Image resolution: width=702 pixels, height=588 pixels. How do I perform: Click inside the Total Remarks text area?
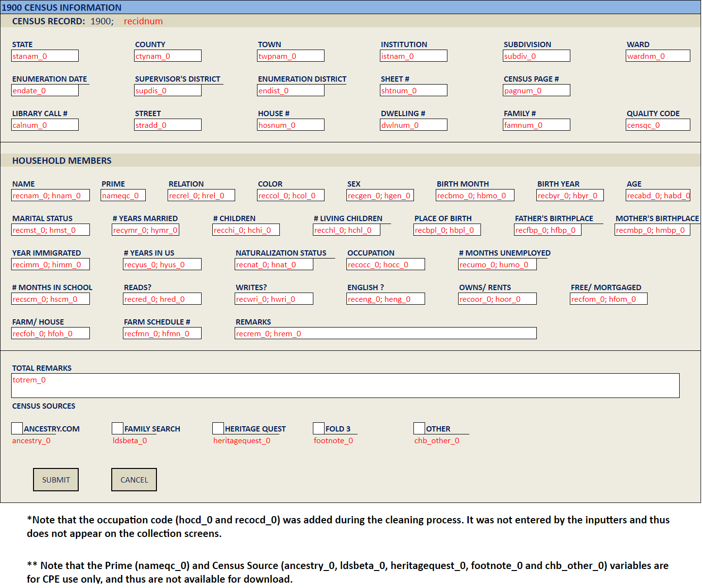point(345,385)
